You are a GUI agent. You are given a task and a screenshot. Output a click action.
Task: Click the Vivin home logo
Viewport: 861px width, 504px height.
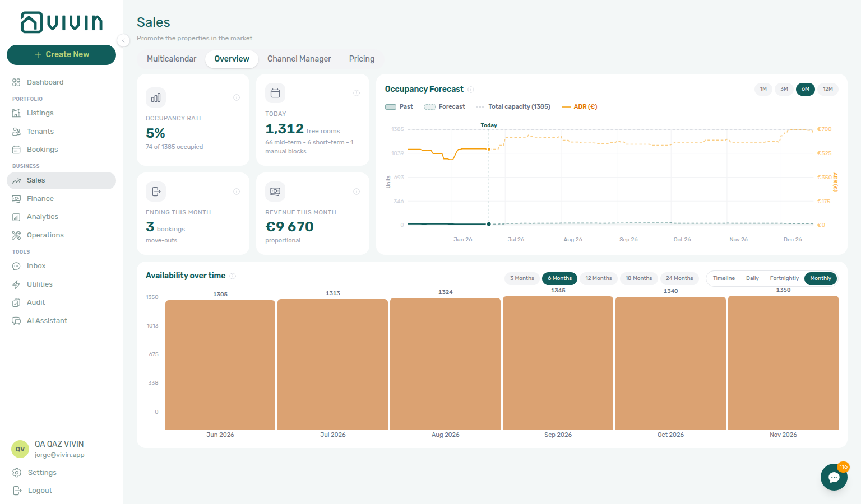tap(62, 22)
